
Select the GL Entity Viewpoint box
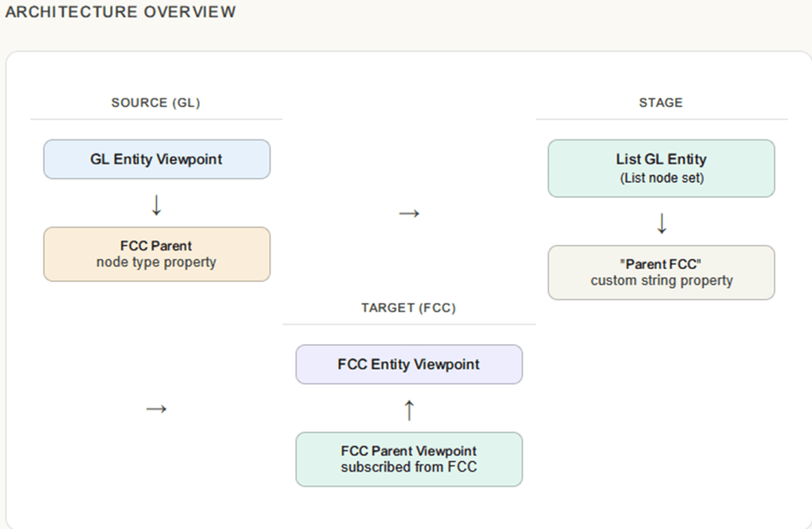click(156, 159)
